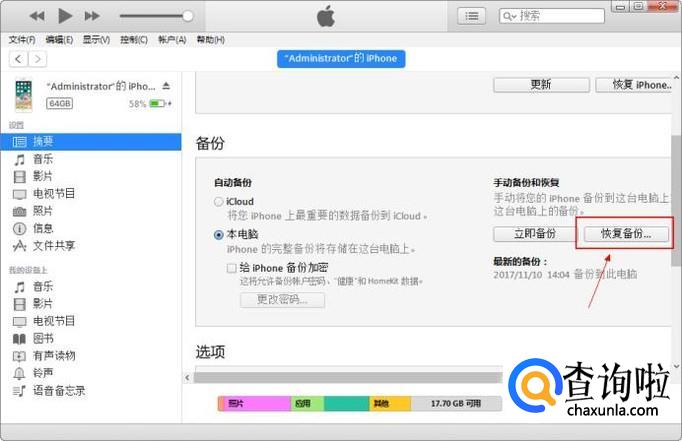
Task: Click the teal storage segment
Action: point(347,404)
